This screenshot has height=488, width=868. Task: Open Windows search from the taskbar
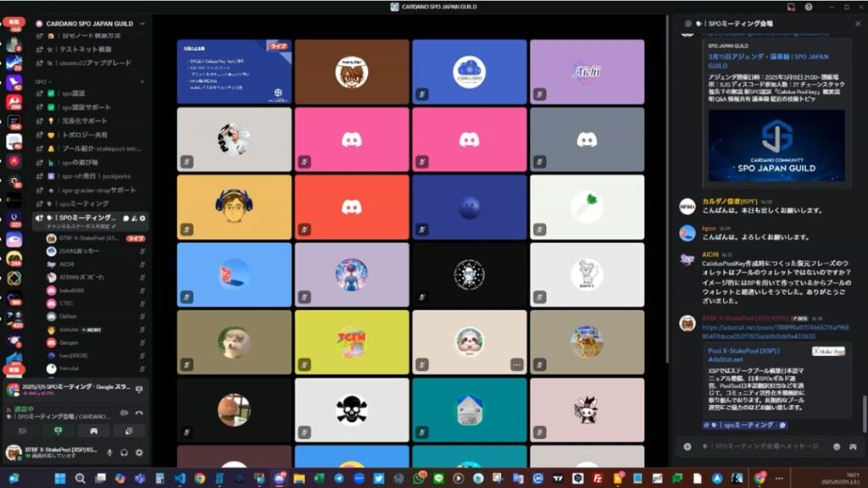point(80,478)
